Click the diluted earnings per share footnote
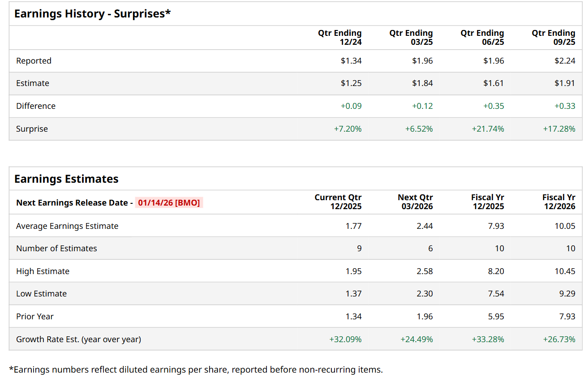Image resolution: width=588 pixels, height=382 pixels. (x=196, y=370)
